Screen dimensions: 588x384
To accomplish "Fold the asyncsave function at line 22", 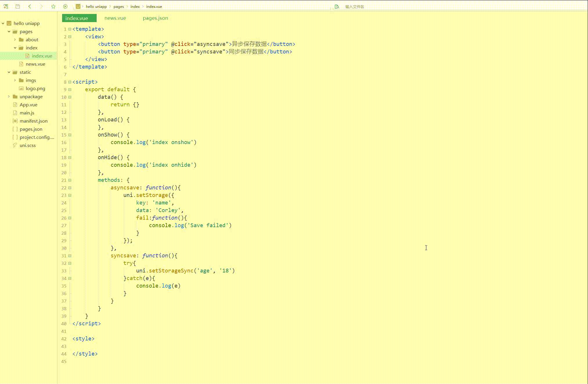I will [x=70, y=188].
